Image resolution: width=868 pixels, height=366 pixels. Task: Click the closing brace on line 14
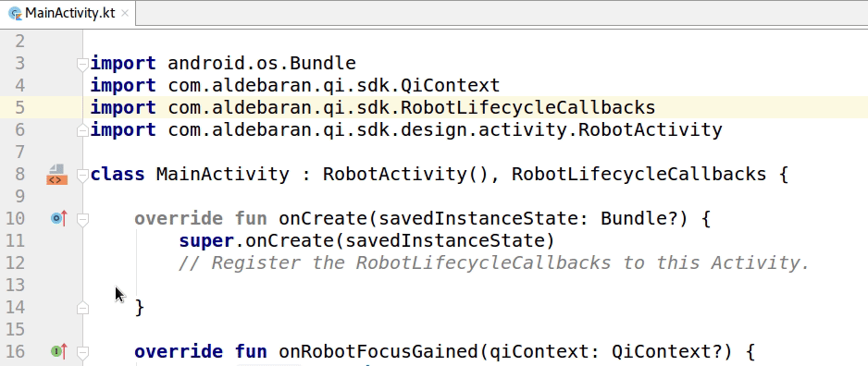pyautogui.click(x=140, y=308)
